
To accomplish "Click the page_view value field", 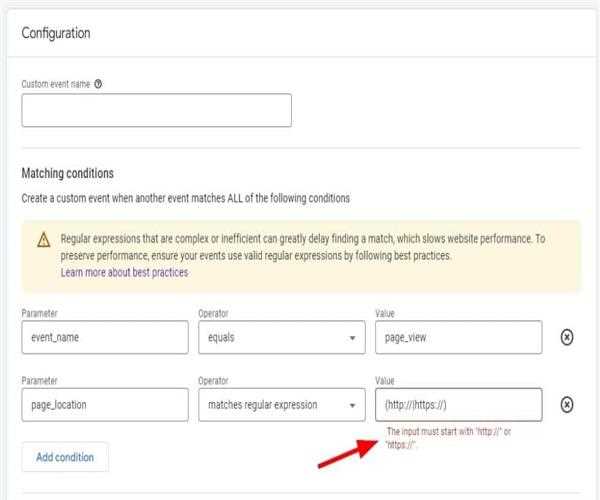I will (x=458, y=337).
